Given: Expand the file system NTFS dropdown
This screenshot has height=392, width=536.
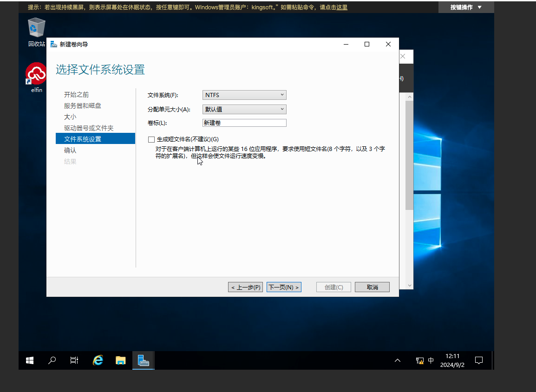Looking at the screenshot, I should pyautogui.click(x=244, y=95).
